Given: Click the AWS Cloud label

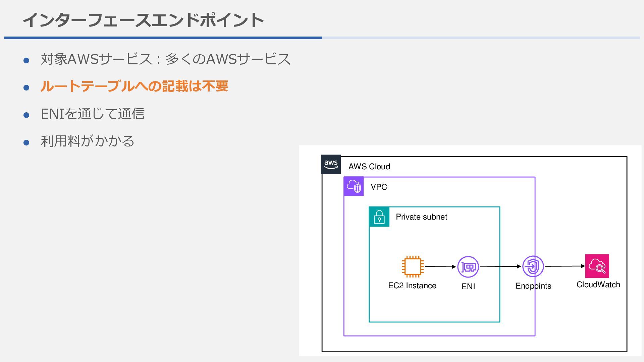Looking at the screenshot, I should 369,167.
